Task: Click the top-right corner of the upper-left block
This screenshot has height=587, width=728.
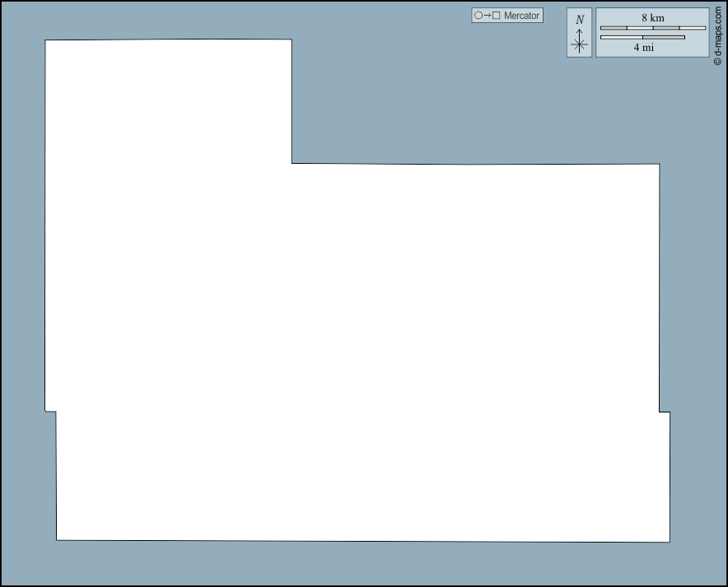Action: point(291,40)
